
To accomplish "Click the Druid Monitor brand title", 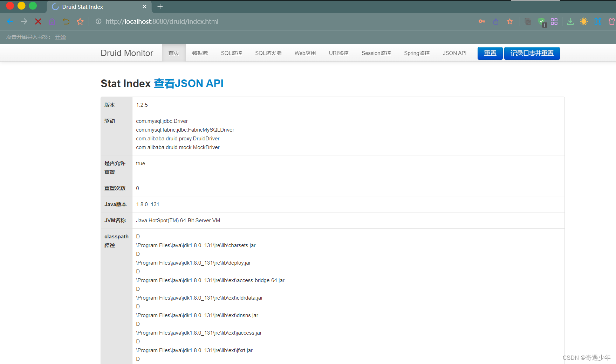I will (x=127, y=53).
